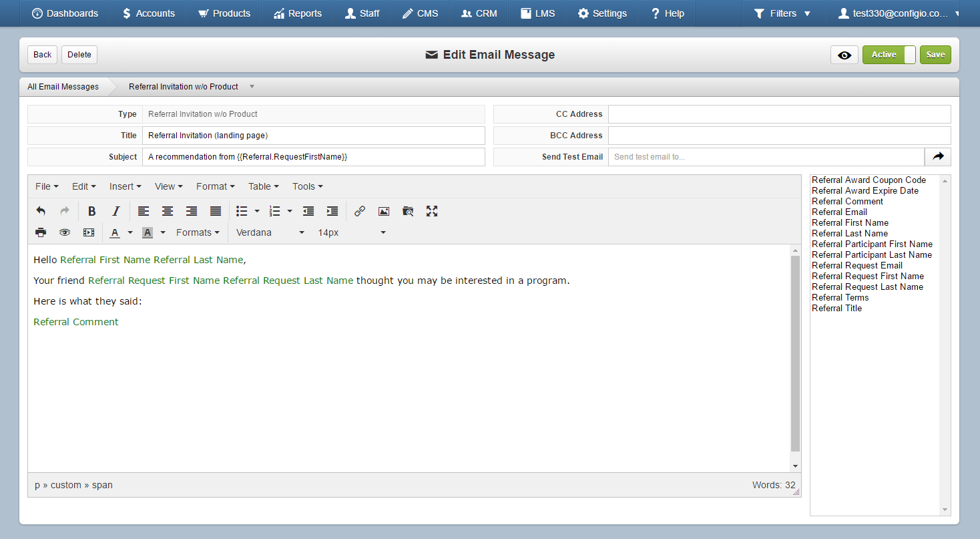Open the Edit menu in editor
This screenshot has width=980, height=539.
[84, 186]
